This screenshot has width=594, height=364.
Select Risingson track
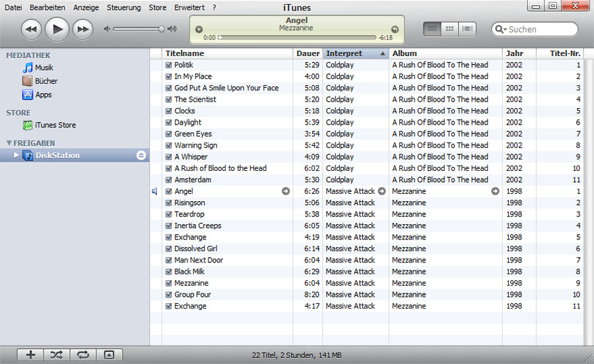pyautogui.click(x=366, y=203)
